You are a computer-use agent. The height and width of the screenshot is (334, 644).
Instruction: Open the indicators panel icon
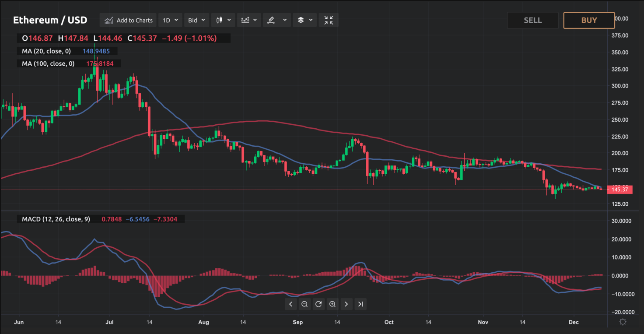(245, 20)
